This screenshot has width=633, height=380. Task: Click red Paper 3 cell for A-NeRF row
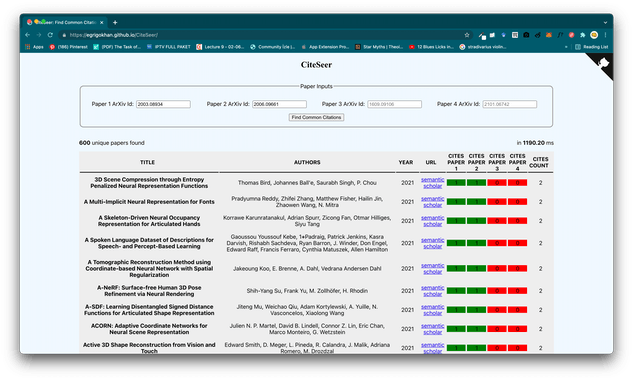(x=497, y=291)
